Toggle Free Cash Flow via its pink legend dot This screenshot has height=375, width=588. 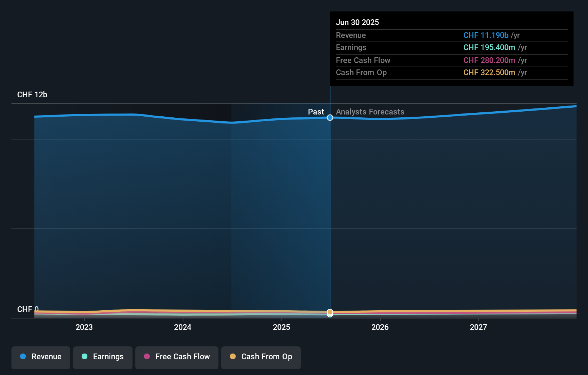pyautogui.click(x=147, y=357)
